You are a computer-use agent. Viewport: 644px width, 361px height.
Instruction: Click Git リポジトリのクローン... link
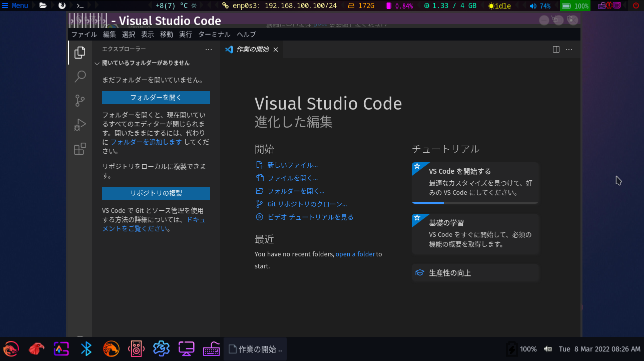[x=307, y=204]
